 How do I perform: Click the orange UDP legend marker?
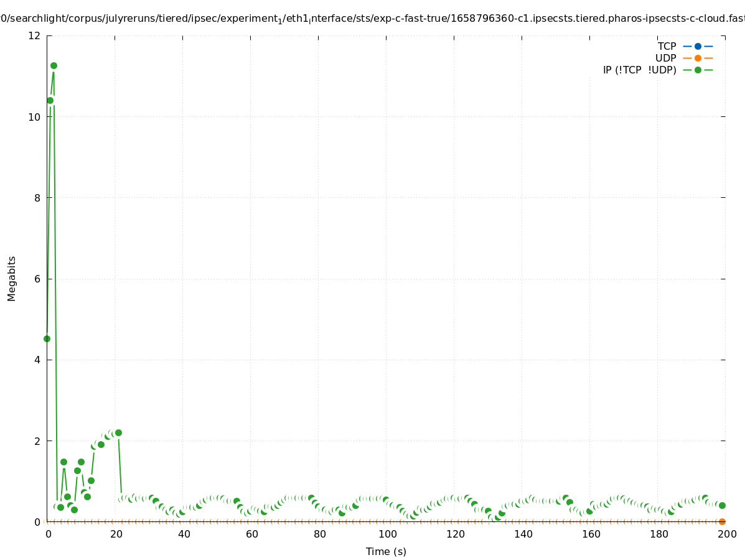point(698,58)
